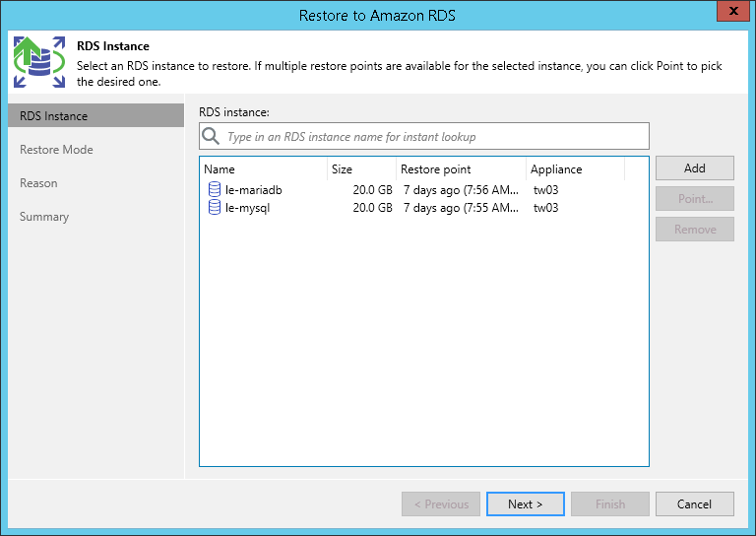Click the 20.0 GB size of le-mysql

tap(372, 208)
